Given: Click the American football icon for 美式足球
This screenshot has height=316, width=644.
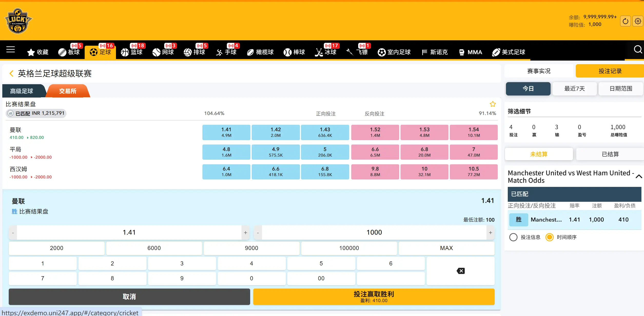Looking at the screenshot, I should [496, 52].
